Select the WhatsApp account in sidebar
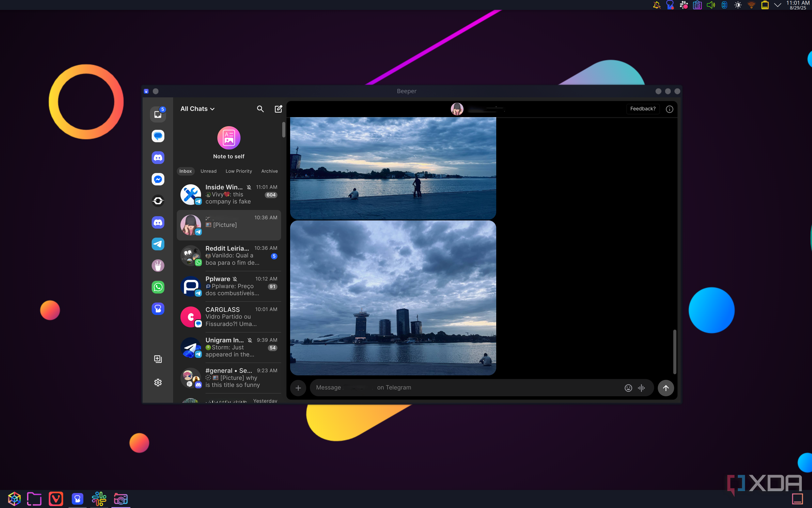 [x=158, y=287]
